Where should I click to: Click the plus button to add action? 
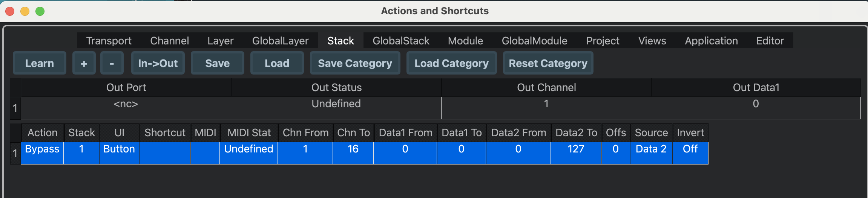click(84, 63)
